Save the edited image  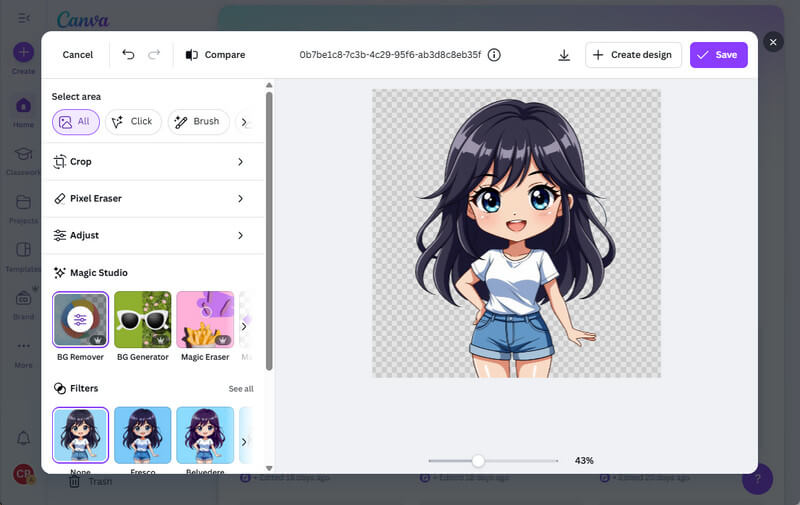point(718,55)
